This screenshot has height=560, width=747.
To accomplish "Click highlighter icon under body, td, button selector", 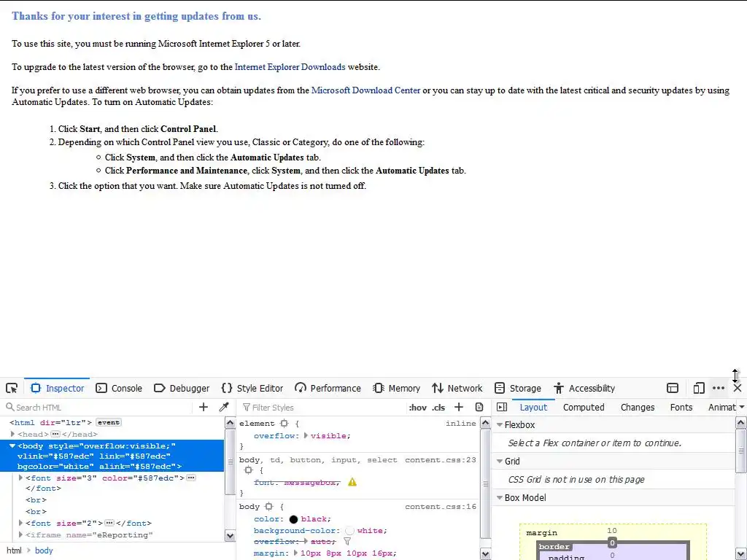I will (248, 470).
